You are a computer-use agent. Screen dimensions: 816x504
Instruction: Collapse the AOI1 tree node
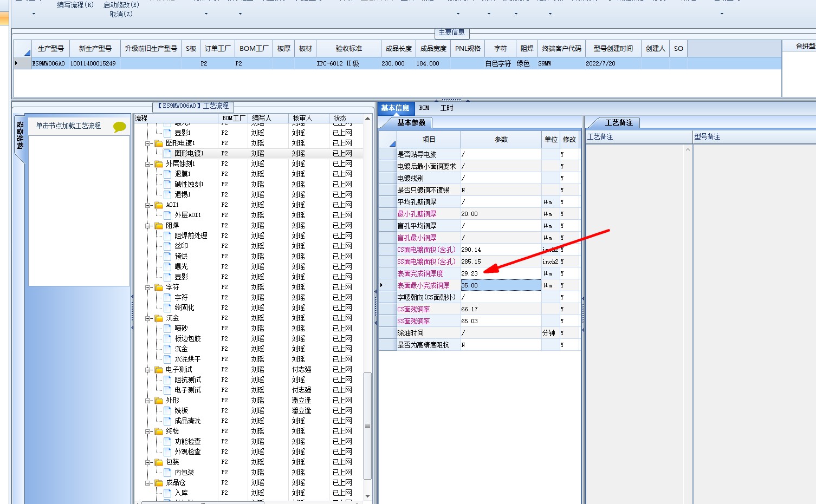click(x=148, y=205)
